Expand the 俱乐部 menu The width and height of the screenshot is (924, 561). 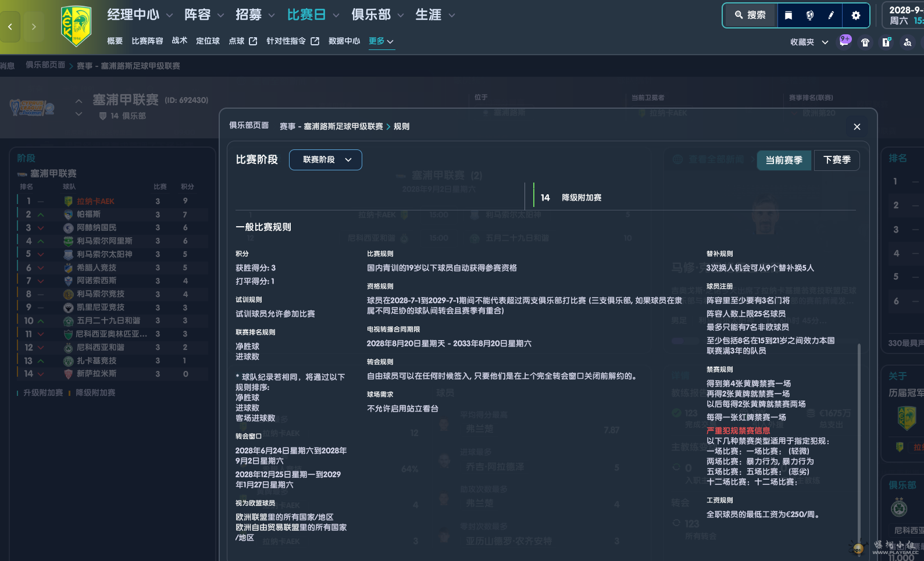tap(377, 15)
